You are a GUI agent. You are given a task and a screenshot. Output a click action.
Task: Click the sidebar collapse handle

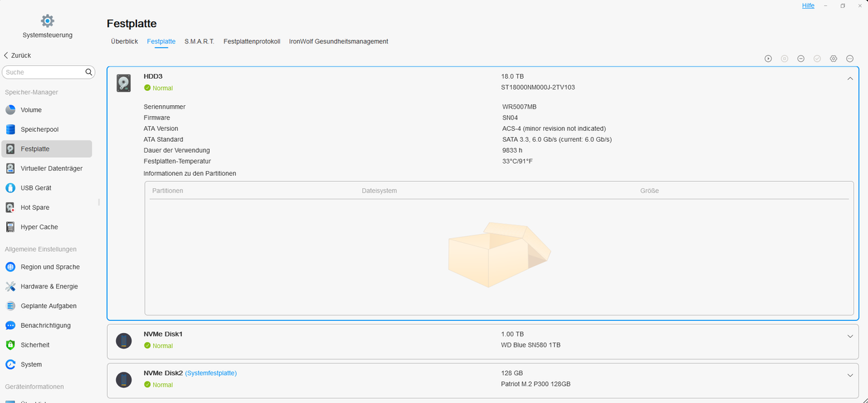pyautogui.click(x=99, y=202)
